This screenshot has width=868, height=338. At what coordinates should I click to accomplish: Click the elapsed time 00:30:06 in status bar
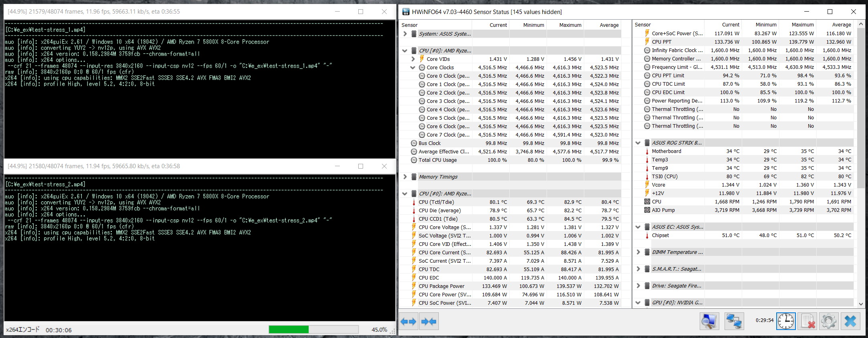pyautogui.click(x=59, y=330)
